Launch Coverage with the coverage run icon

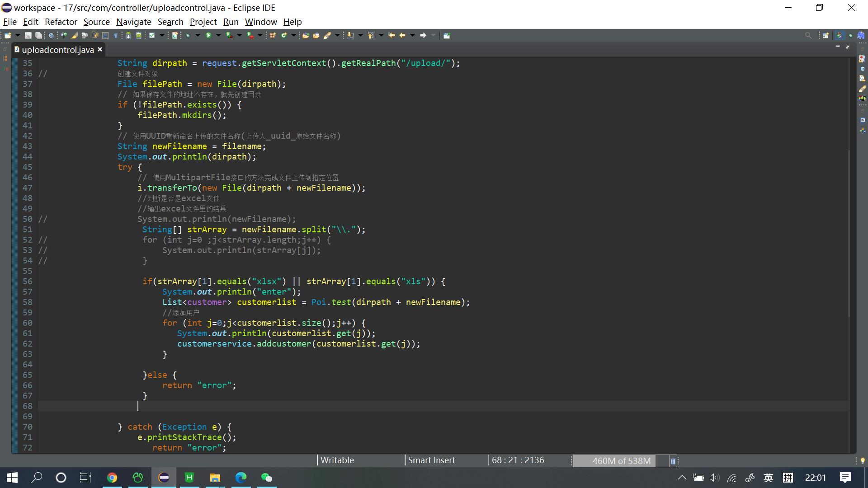[x=229, y=35]
